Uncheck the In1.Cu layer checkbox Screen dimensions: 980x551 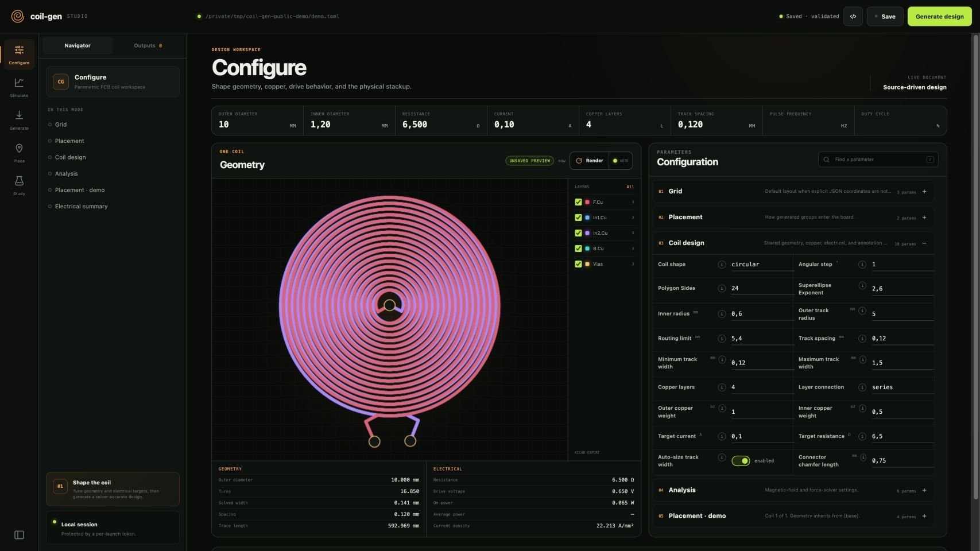tap(578, 218)
